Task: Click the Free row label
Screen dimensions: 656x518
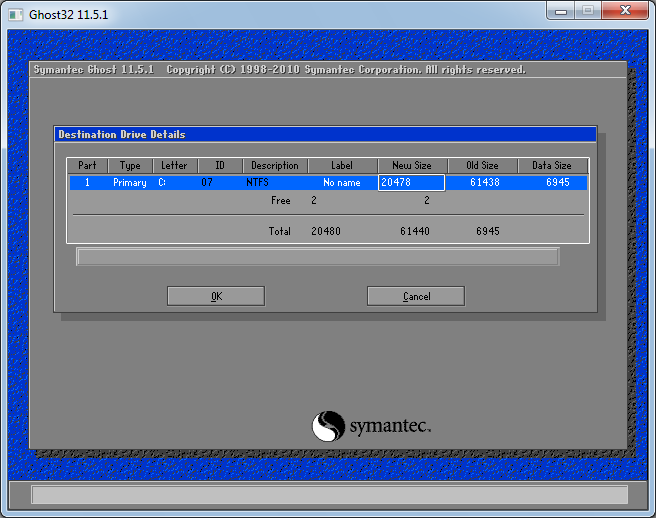Action: (x=281, y=200)
